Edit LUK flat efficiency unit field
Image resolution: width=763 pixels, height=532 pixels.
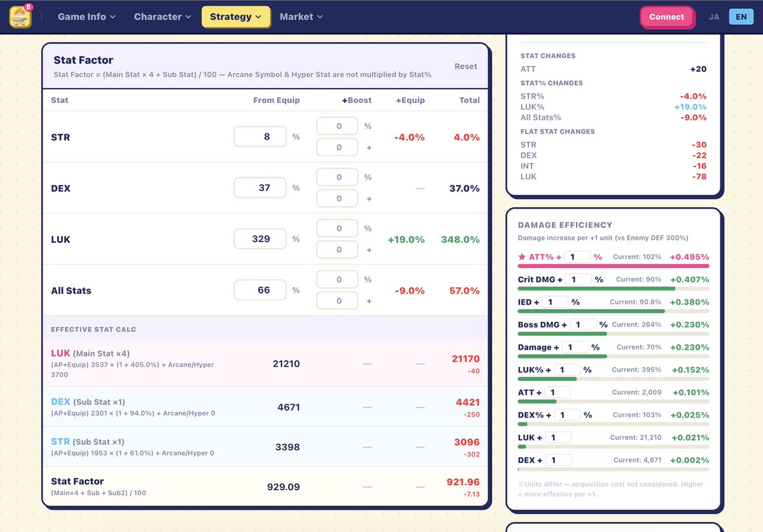point(558,438)
